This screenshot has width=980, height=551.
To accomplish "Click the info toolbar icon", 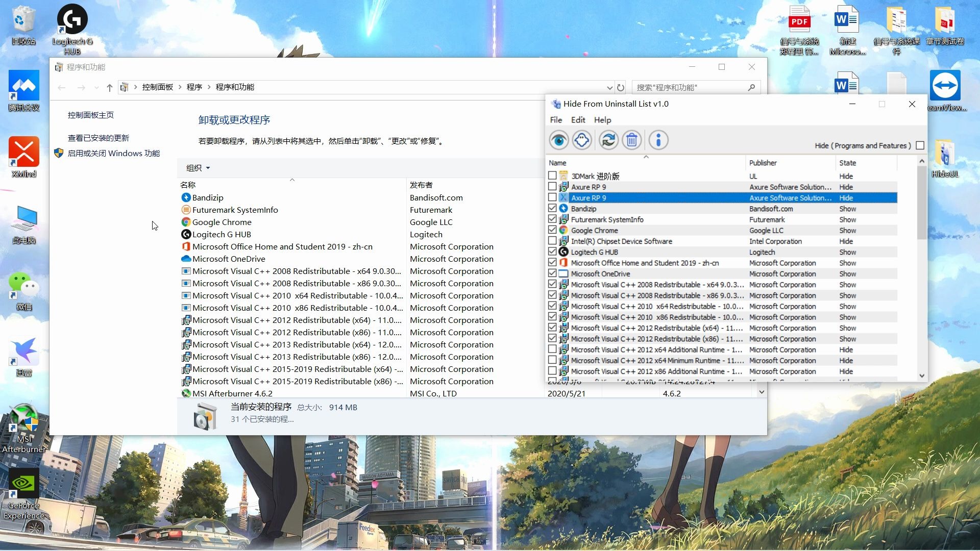I will point(658,140).
